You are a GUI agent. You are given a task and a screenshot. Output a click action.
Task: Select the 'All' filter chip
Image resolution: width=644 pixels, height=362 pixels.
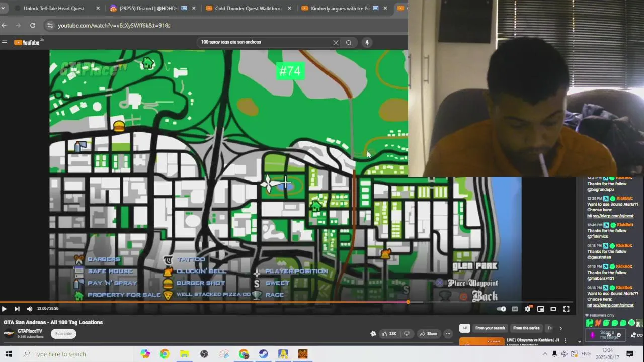click(x=464, y=328)
